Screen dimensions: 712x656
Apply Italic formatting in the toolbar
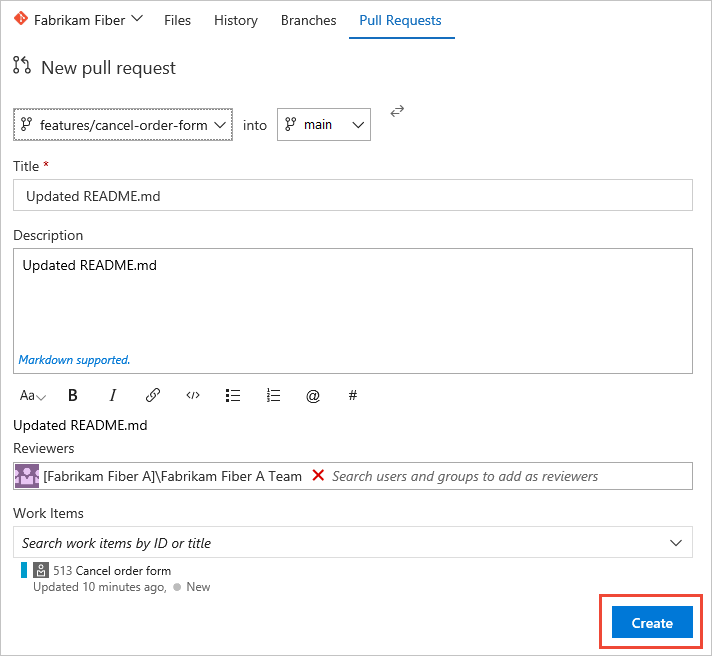tap(113, 395)
